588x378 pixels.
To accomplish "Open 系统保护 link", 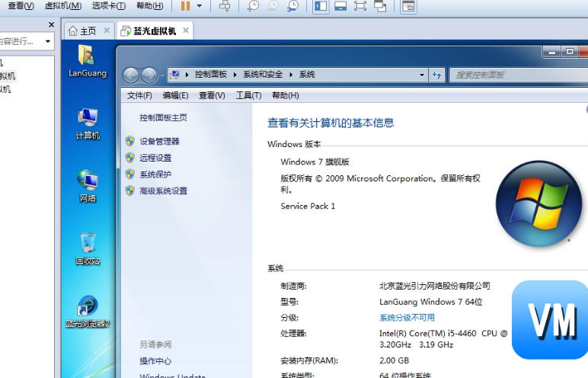I will pos(155,175).
